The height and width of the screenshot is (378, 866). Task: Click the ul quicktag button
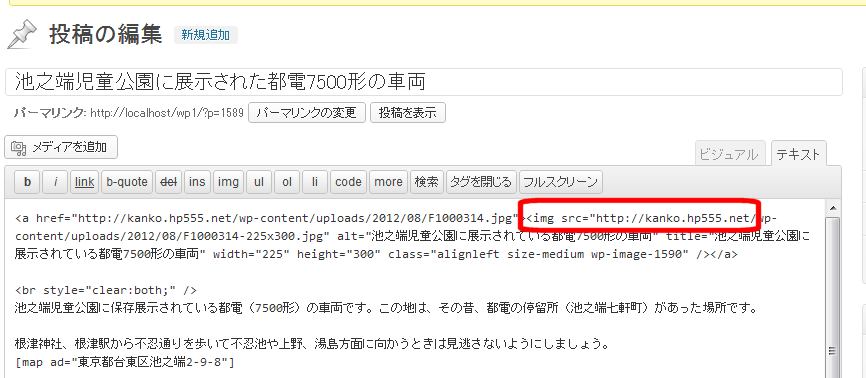[258, 182]
